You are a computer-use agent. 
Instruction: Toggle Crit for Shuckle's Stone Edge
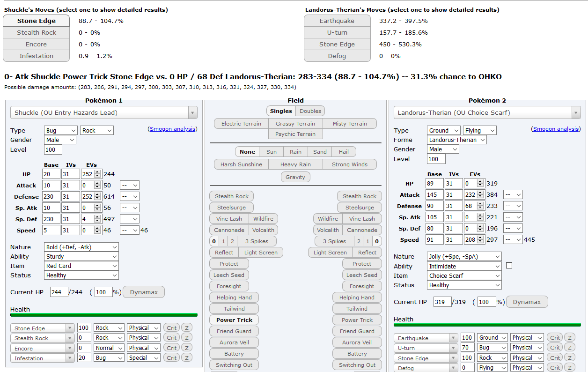click(171, 327)
